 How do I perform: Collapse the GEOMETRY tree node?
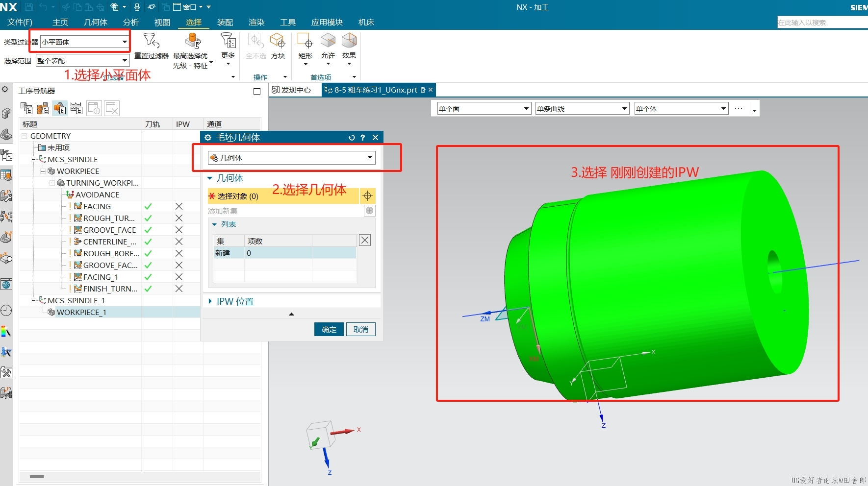(x=24, y=136)
